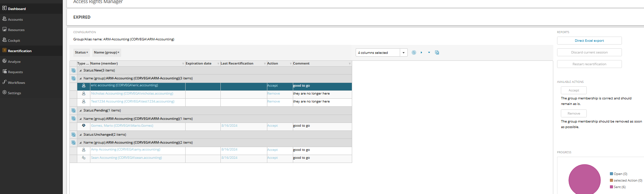The width and height of the screenshot is (644, 194).
Task: Collapse ARM-Accounting group with 3 items
Action: pyautogui.click(x=80, y=78)
